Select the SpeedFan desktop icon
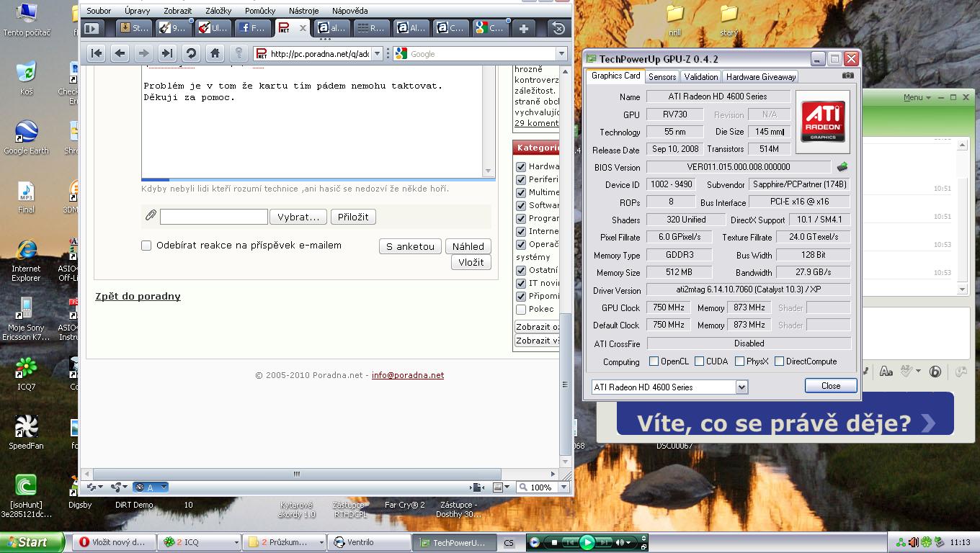This screenshot has width=980, height=553. (x=26, y=432)
